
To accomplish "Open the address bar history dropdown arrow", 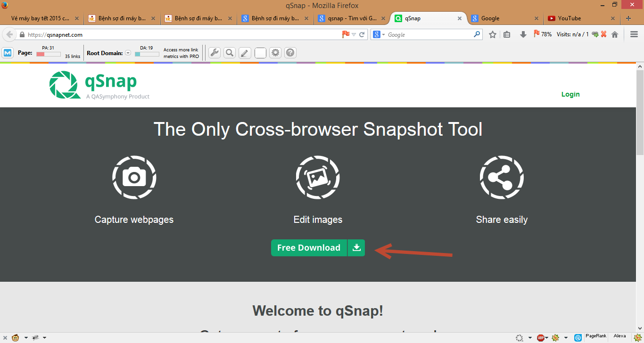I will coord(354,35).
